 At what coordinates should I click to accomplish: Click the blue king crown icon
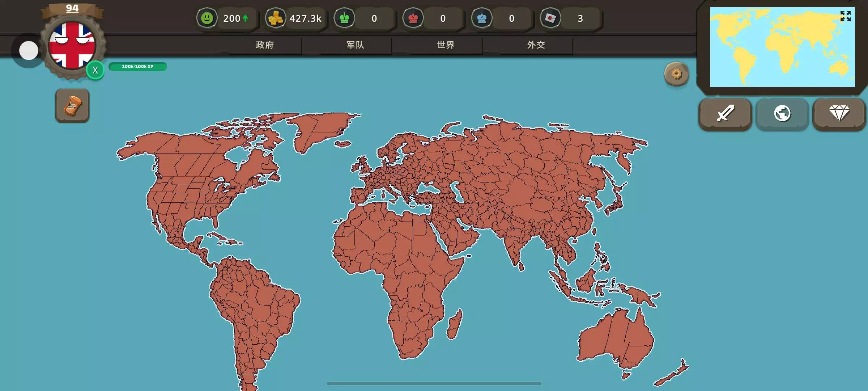point(482,18)
